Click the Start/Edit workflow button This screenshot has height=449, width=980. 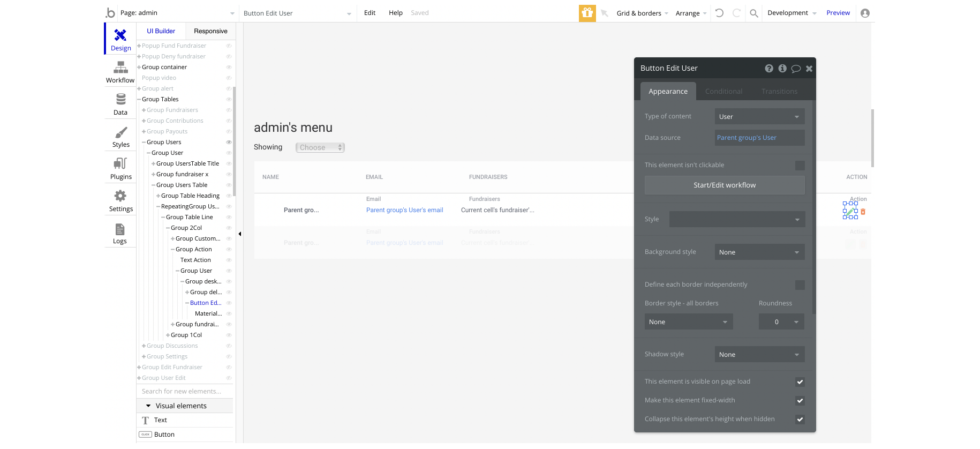pos(724,185)
